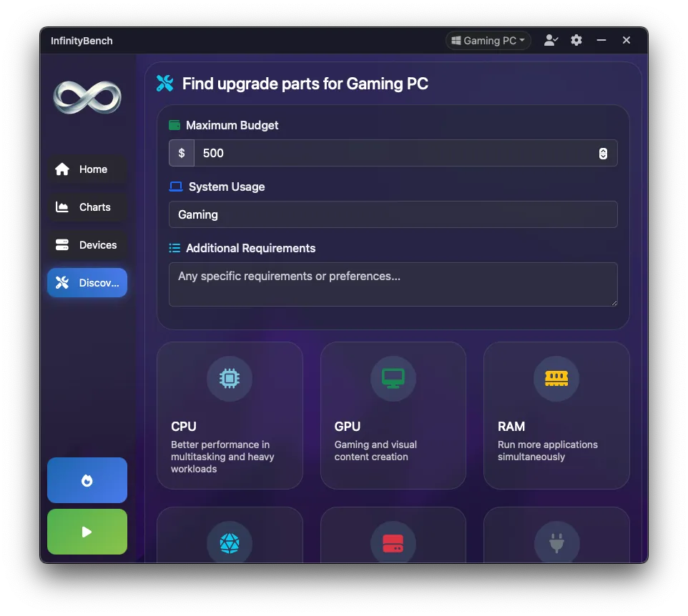Image resolution: width=688 pixels, height=616 pixels.
Task: Open settings via the gear icon
Action: pos(576,41)
